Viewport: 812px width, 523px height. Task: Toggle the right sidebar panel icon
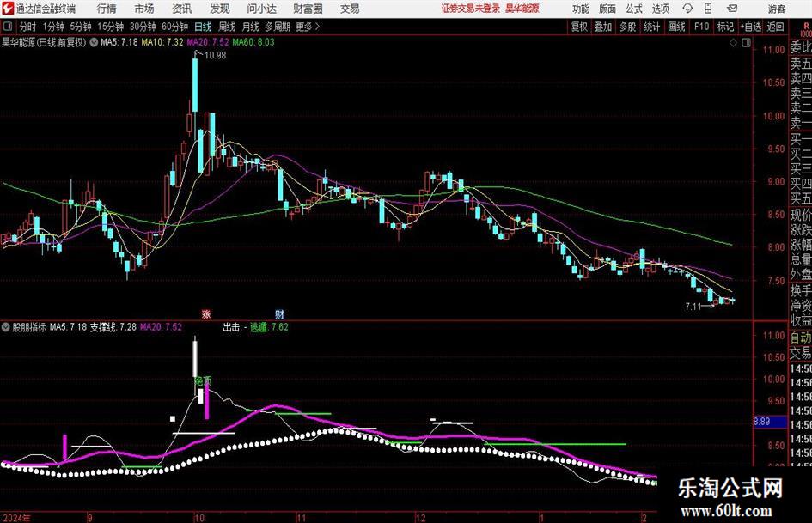pyautogui.click(x=746, y=43)
